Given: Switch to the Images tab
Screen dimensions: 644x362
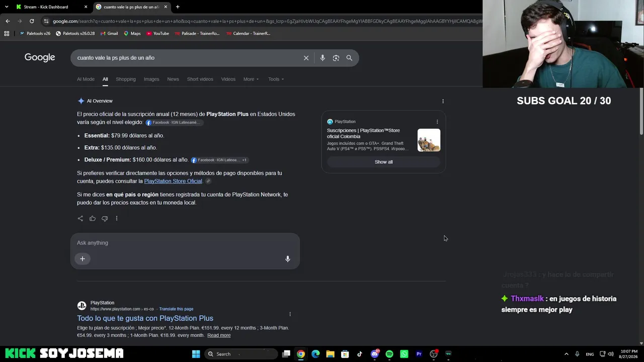Looking at the screenshot, I should pos(151,79).
